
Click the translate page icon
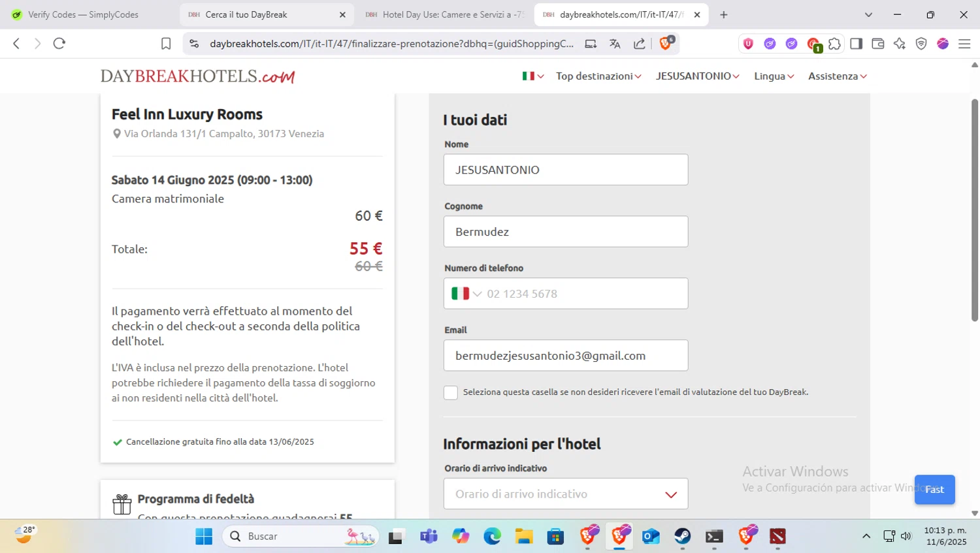point(615,44)
